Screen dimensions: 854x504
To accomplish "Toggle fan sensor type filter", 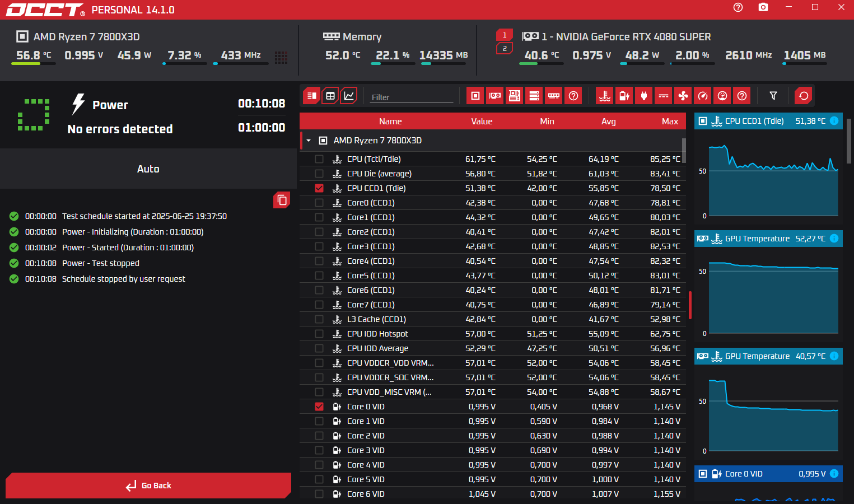I will pos(683,96).
